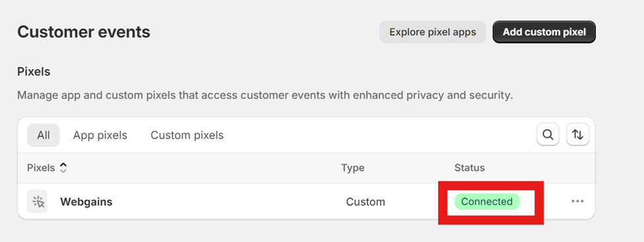Open the search pixels magnifier icon
Viewport: 644px width, 242px height.
[x=548, y=135]
